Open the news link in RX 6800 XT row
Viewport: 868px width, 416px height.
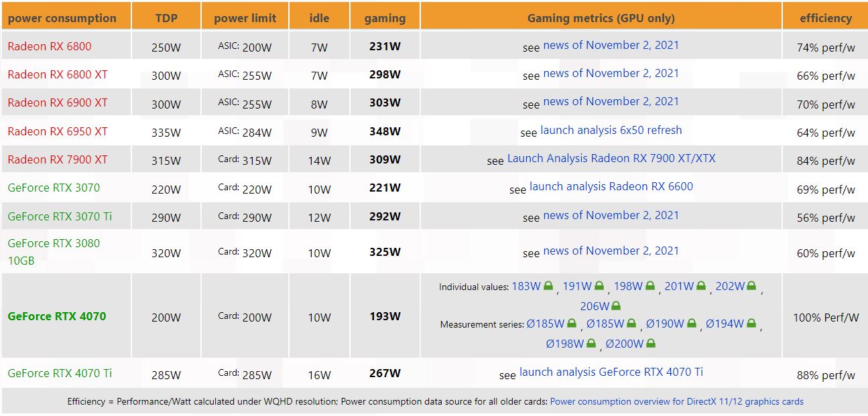click(x=611, y=73)
